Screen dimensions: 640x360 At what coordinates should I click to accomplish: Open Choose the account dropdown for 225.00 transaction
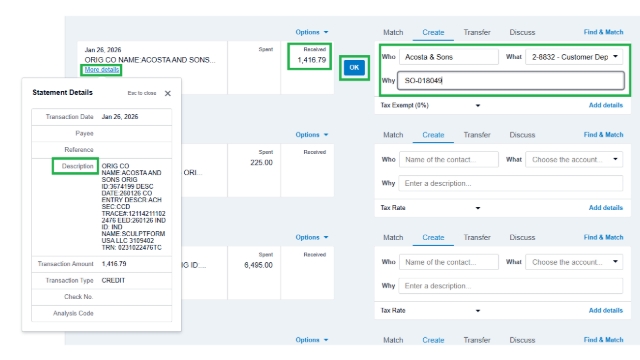(x=574, y=159)
